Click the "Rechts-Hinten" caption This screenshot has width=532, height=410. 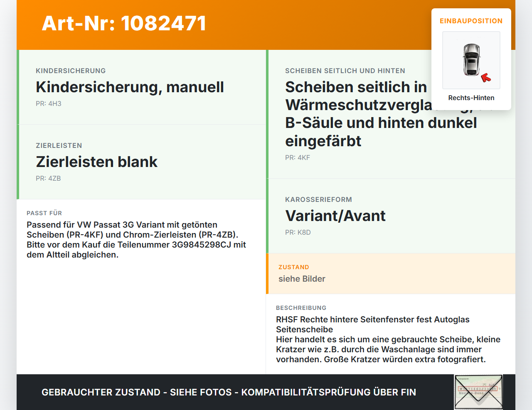coord(471,98)
